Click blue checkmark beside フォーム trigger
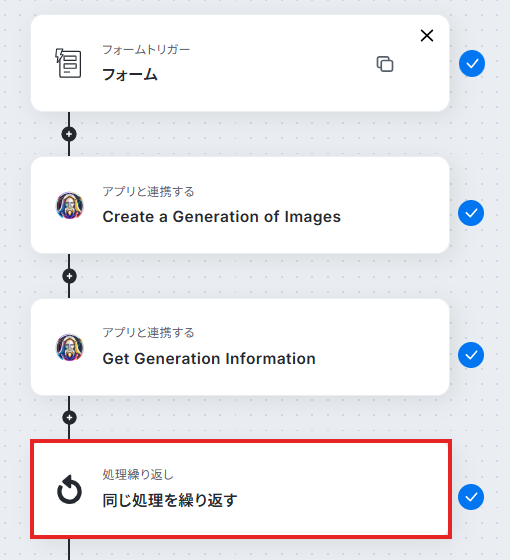The width and height of the screenshot is (510, 560). [472, 64]
